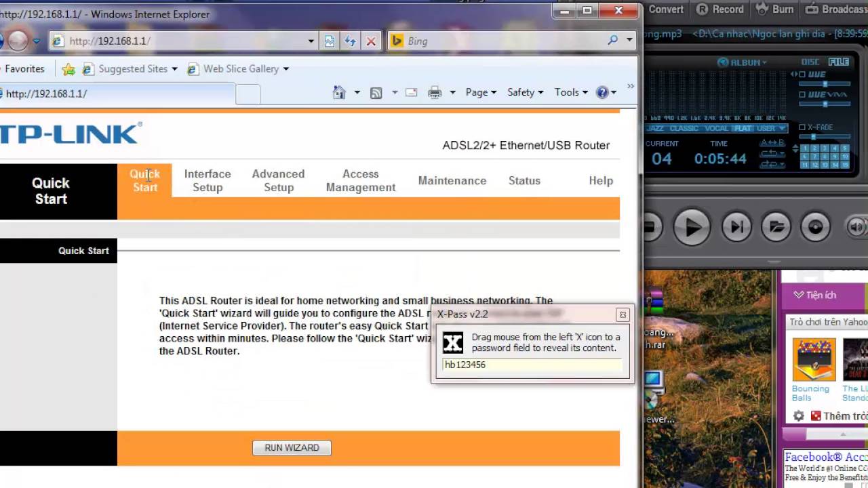Open the Tools dropdown menu
This screenshot has width=868, height=488.
point(571,93)
